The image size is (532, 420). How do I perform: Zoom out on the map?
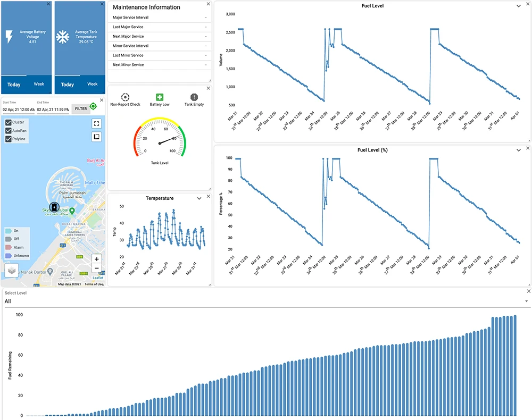(x=97, y=268)
